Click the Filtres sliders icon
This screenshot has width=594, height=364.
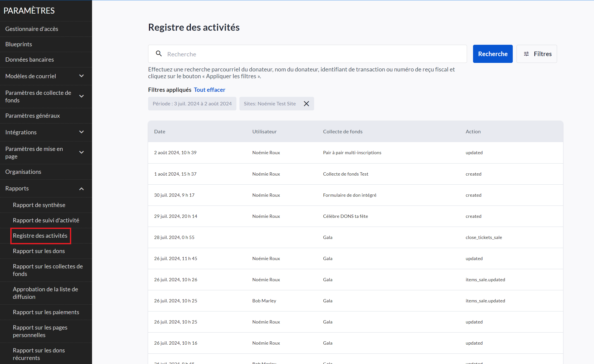(526, 54)
